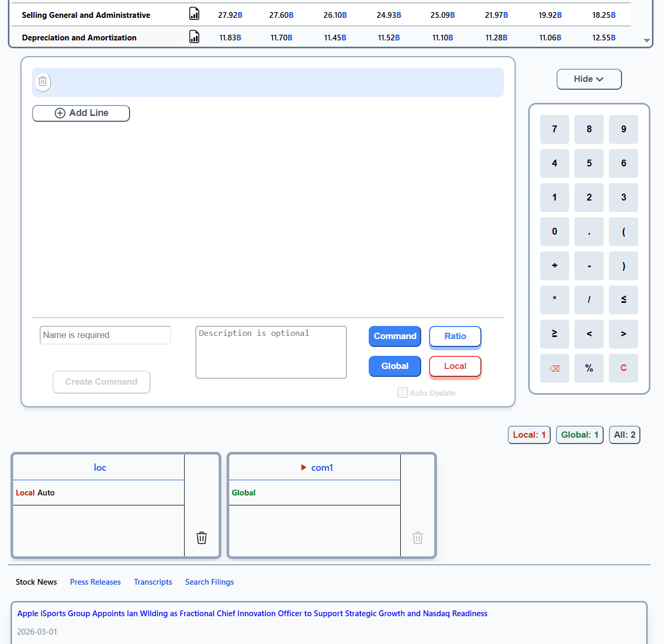This screenshot has width=664, height=644.
Task: Focus the command name input field
Action: [105, 335]
